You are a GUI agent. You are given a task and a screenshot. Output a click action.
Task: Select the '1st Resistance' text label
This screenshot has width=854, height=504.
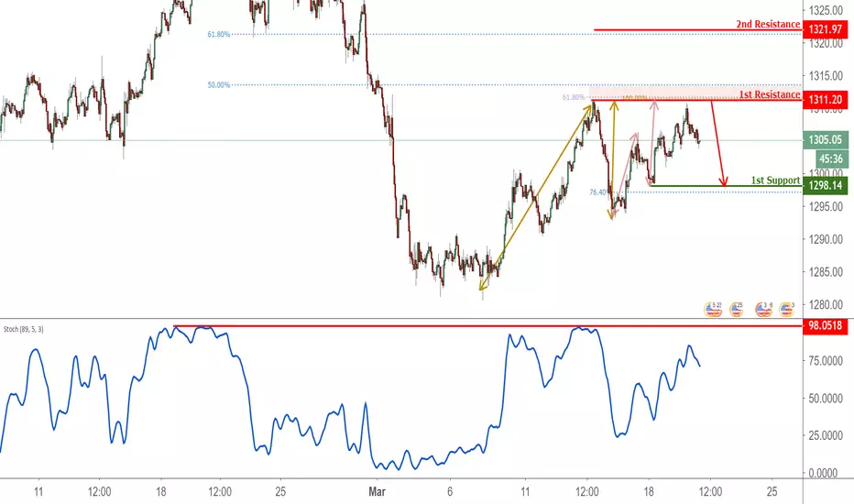tap(769, 94)
